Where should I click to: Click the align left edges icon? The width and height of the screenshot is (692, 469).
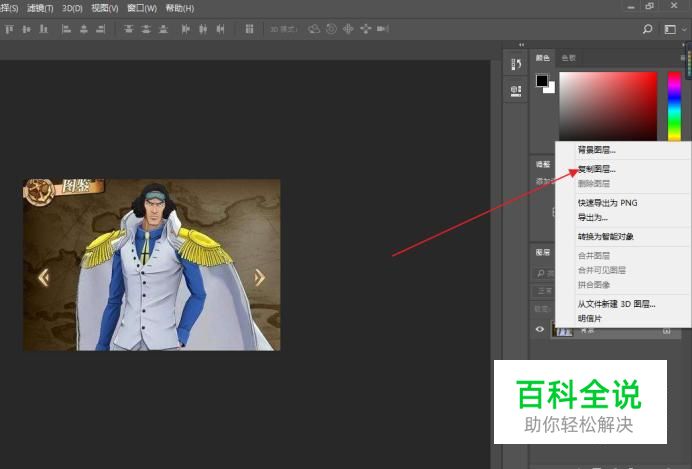pyautogui.click(x=66, y=30)
